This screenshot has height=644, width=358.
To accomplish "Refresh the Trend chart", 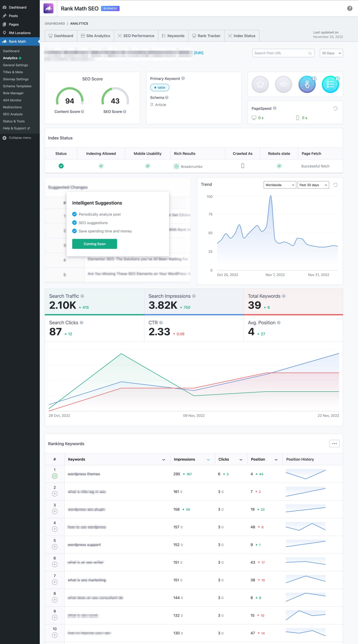I will pyautogui.click(x=335, y=185).
